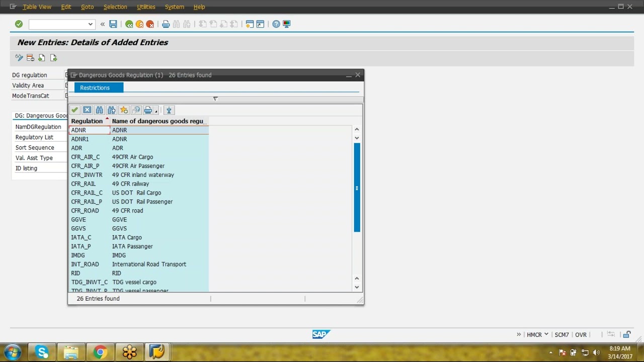Viewport: 644px width, 362px height.
Task: Click the Delete entry icon
Action: pyautogui.click(x=30, y=58)
